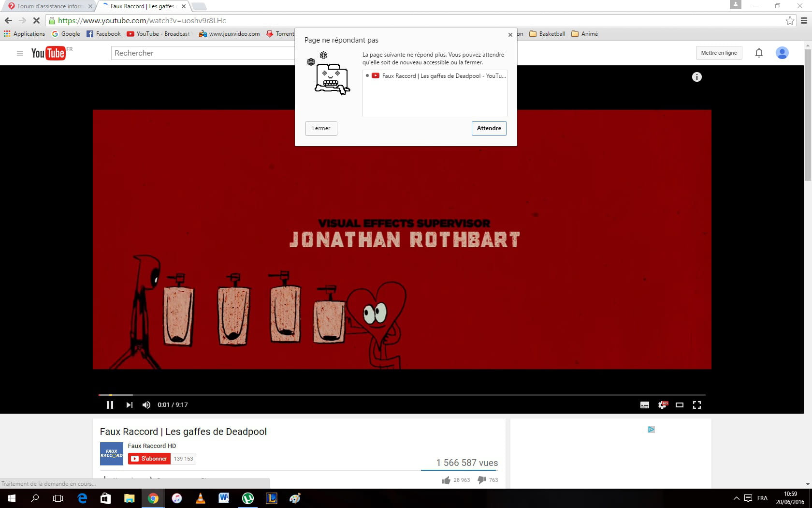Open YouTube notifications bell
This screenshot has width=812, height=508.
click(759, 53)
